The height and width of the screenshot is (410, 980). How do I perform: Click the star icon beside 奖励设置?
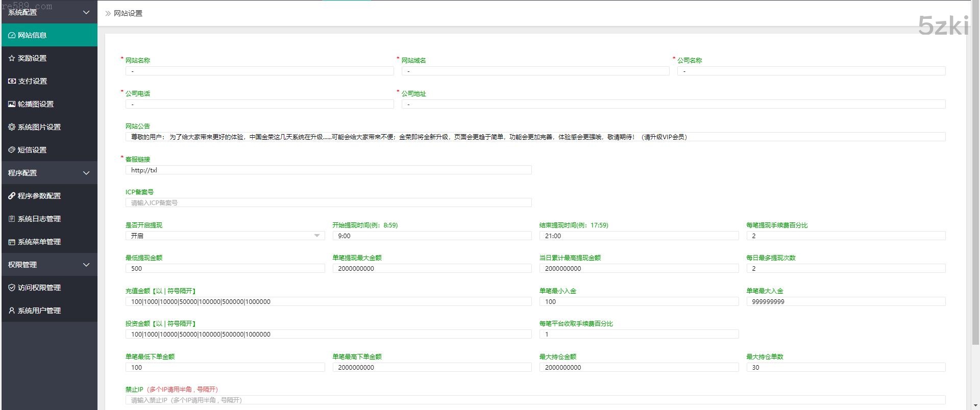pos(12,58)
